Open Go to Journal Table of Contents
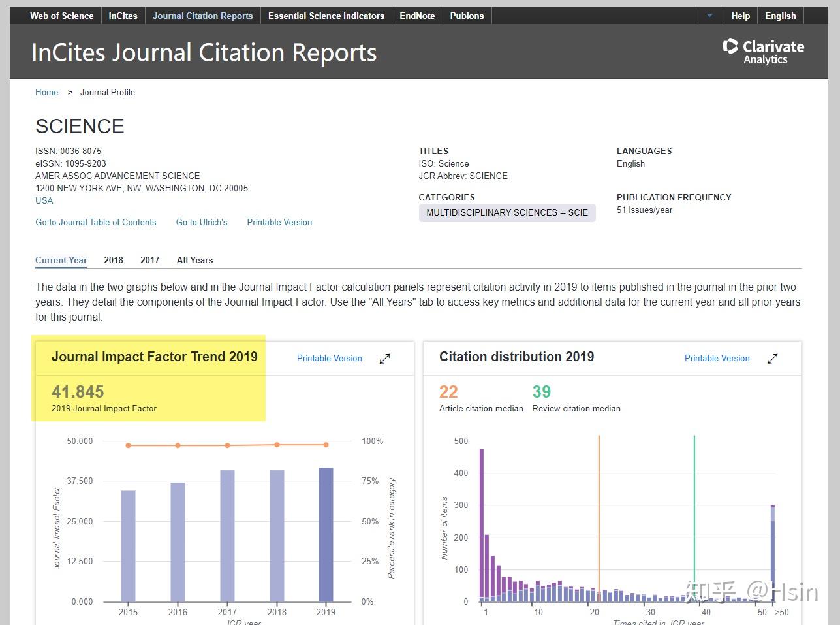The height and width of the screenshot is (625, 840). tap(96, 222)
